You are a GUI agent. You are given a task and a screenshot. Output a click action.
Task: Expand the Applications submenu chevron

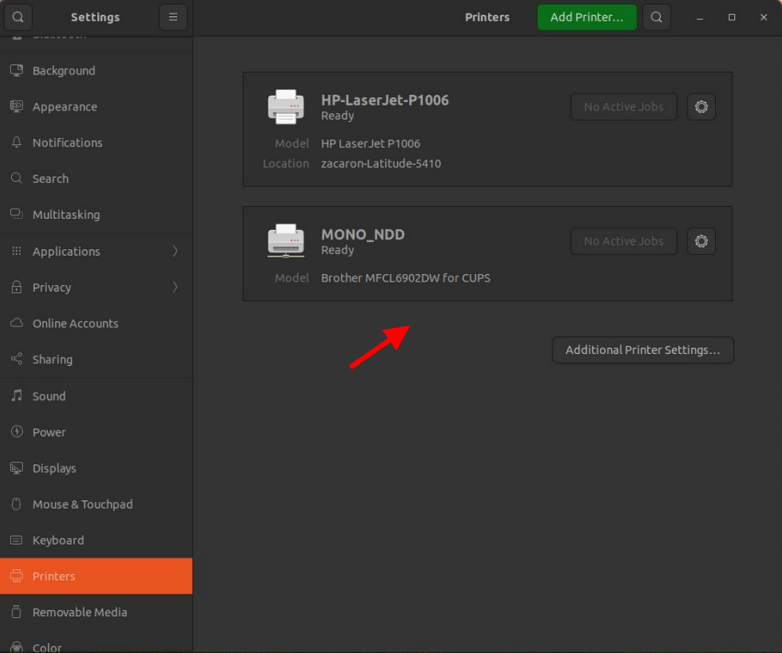click(175, 251)
